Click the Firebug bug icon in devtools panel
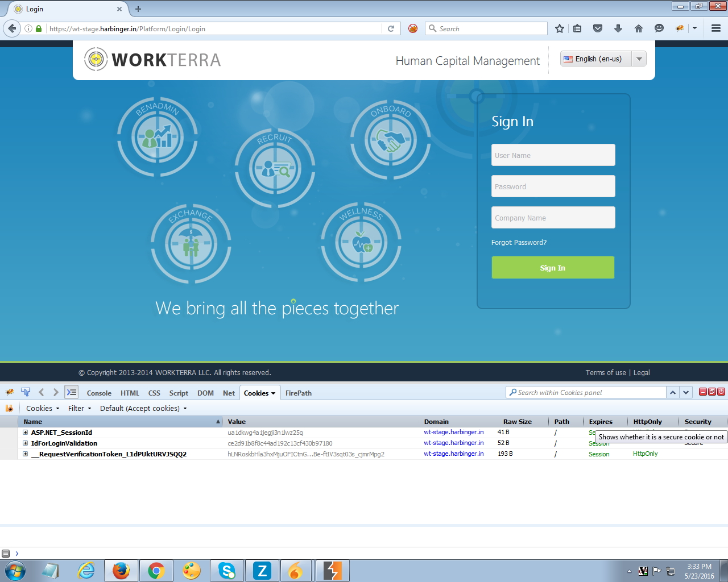This screenshot has width=728, height=582. pyautogui.click(x=10, y=392)
